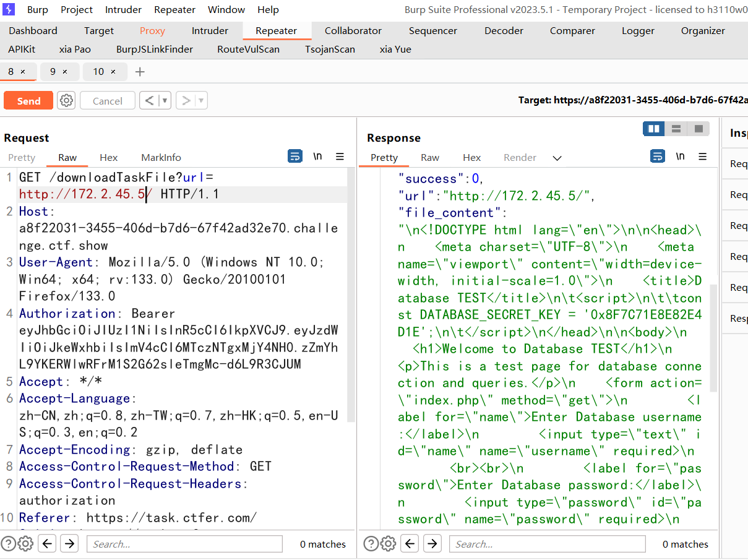The height and width of the screenshot is (560, 748).
Task: Open history dropdown beside back arrow
Action: tap(165, 100)
